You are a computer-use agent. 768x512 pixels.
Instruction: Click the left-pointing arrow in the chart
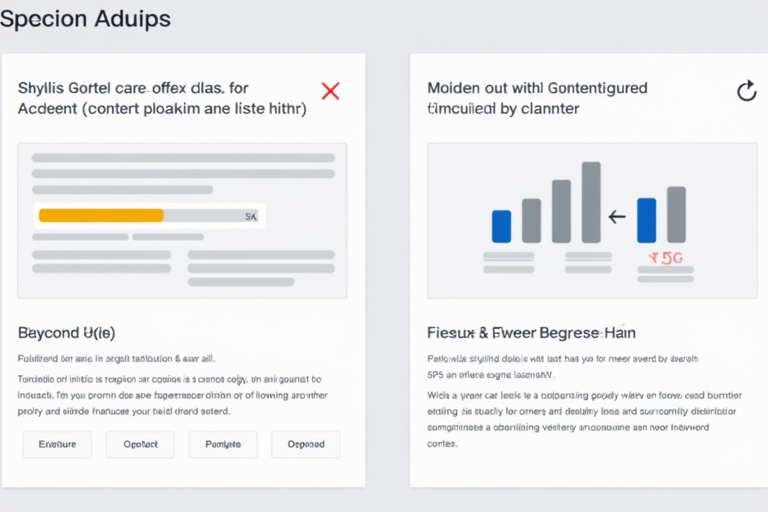pyautogui.click(x=616, y=215)
